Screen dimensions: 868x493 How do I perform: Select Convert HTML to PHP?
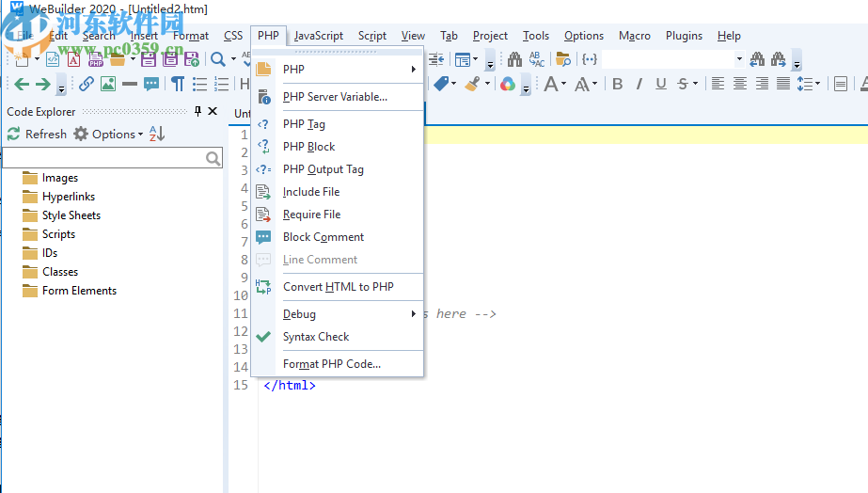pos(338,287)
